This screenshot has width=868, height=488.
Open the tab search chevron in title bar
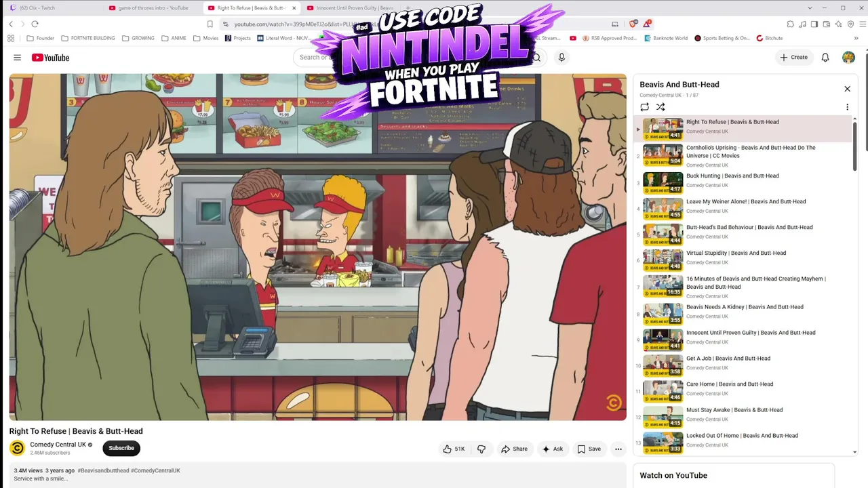coord(810,8)
